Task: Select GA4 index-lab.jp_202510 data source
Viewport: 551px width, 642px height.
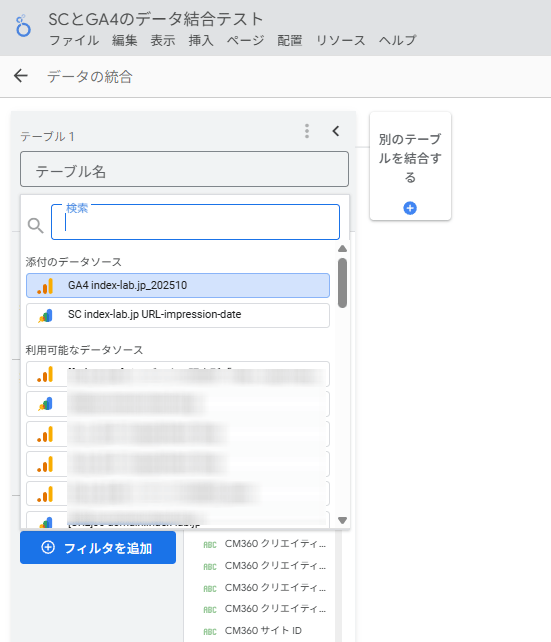Action: (x=178, y=285)
